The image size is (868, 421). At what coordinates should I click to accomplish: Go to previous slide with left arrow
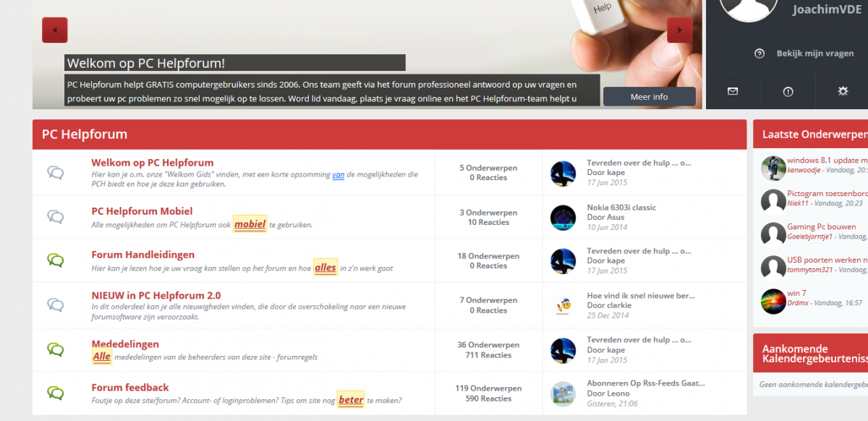click(x=55, y=30)
